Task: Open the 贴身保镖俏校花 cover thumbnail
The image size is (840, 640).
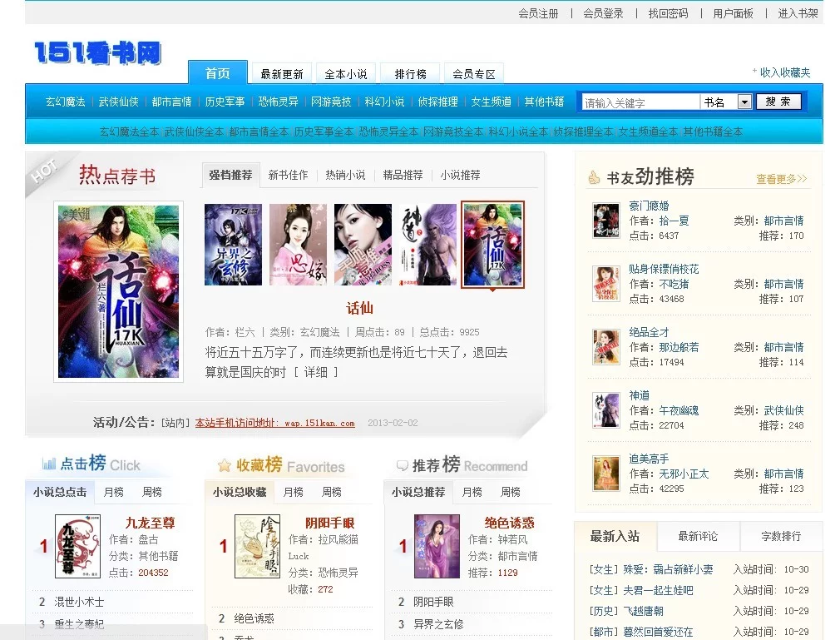Action: 606,284
